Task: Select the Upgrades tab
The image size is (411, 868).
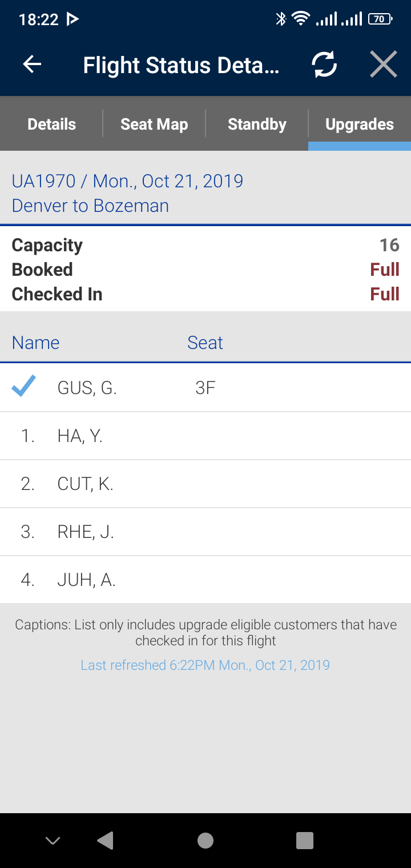Action: (360, 124)
